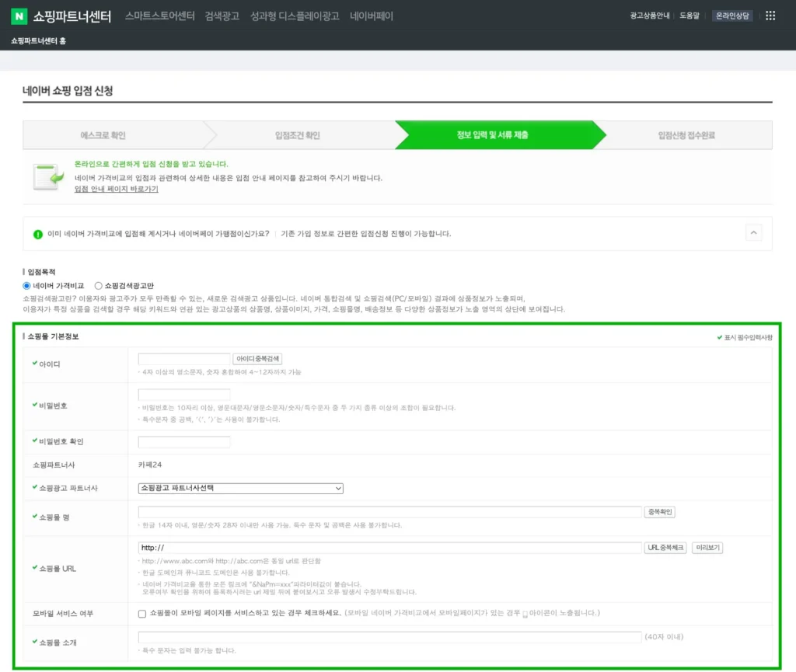Collapse the existing member notice chevron
796x672 pixels.
click(x=753, y=232)
